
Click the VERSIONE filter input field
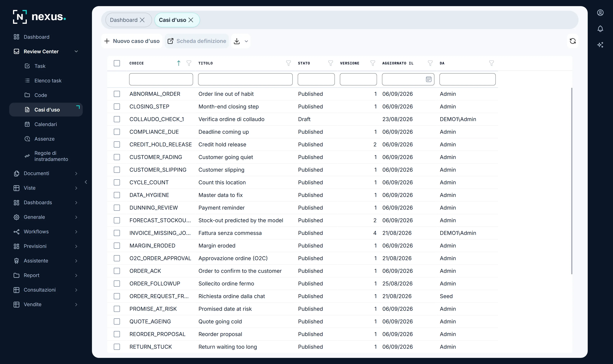tap(358, 80)
